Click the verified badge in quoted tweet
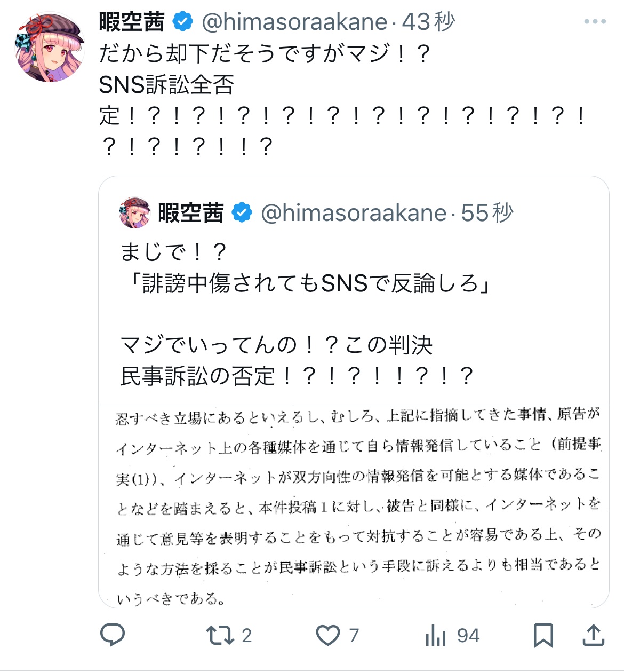 pyautogui.click(x=242, y=212)
